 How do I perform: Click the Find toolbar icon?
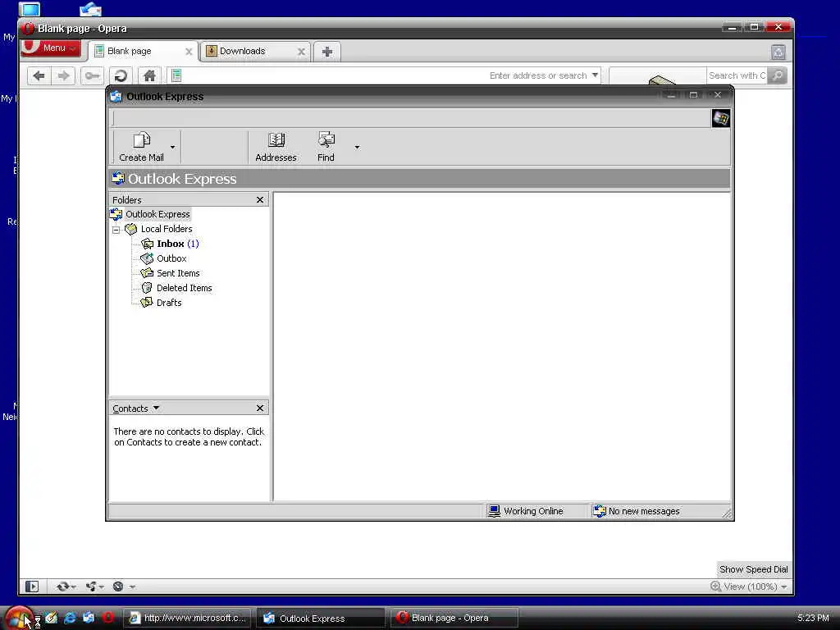(326, 146)
